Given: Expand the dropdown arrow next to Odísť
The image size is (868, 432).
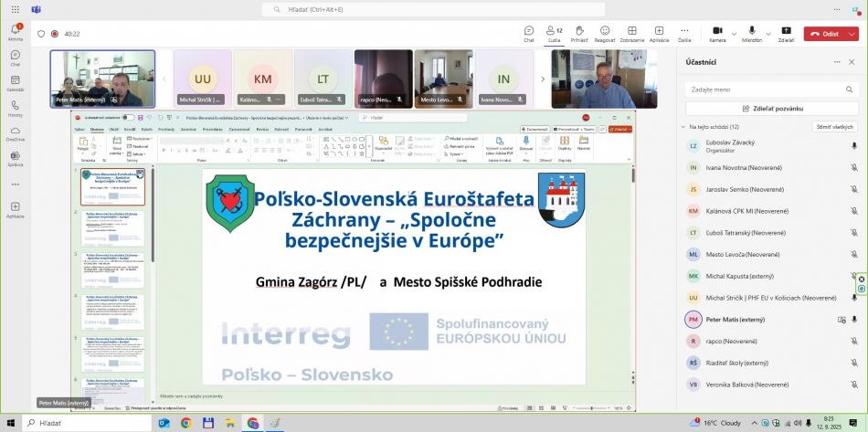Looking at the screenshot, I should tap(852, 34).
